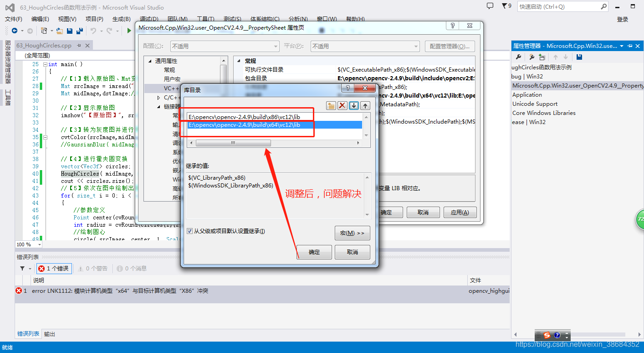
Task: Click the navigate forward toolbar arrow
Action: [x=30, y=31]
